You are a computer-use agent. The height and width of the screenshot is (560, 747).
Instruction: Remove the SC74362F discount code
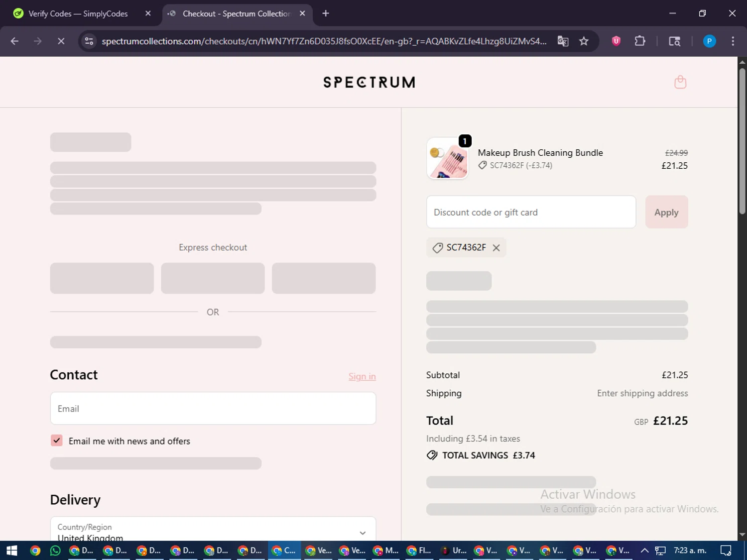[496, 248]
